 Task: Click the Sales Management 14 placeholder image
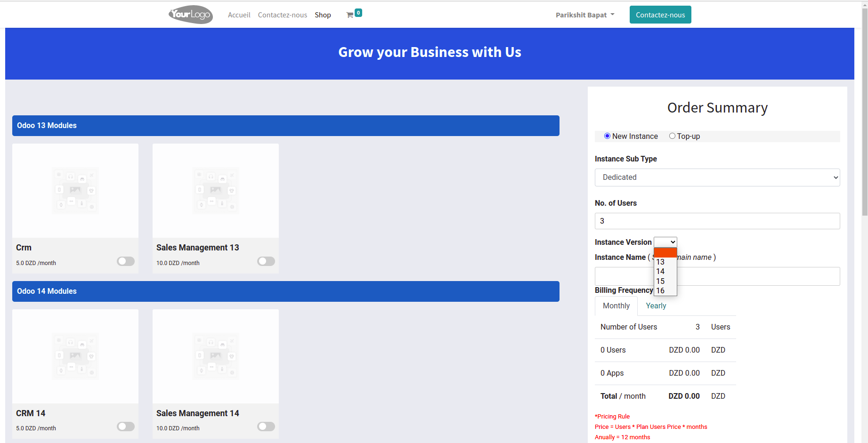pyautogui.click(x=216, y=356)
